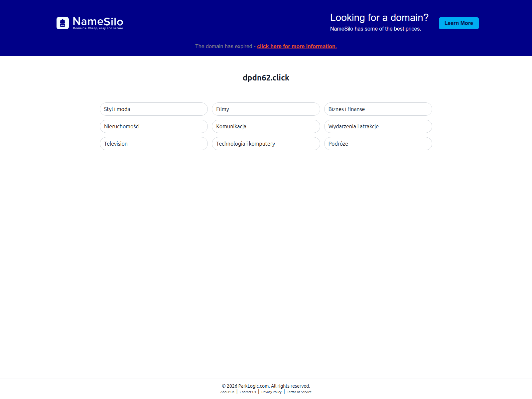
Task: View the Privacy Policy footer link
Action: tap(271, 392)
